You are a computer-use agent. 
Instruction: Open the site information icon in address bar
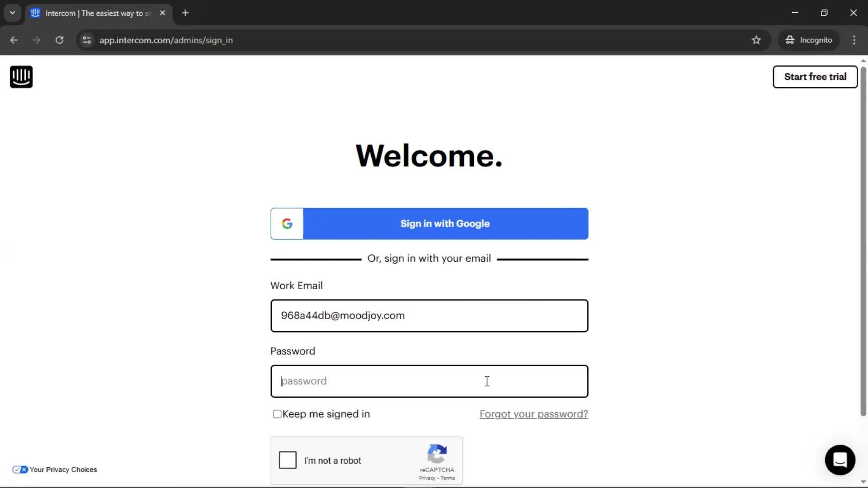[x=87, y=40]
